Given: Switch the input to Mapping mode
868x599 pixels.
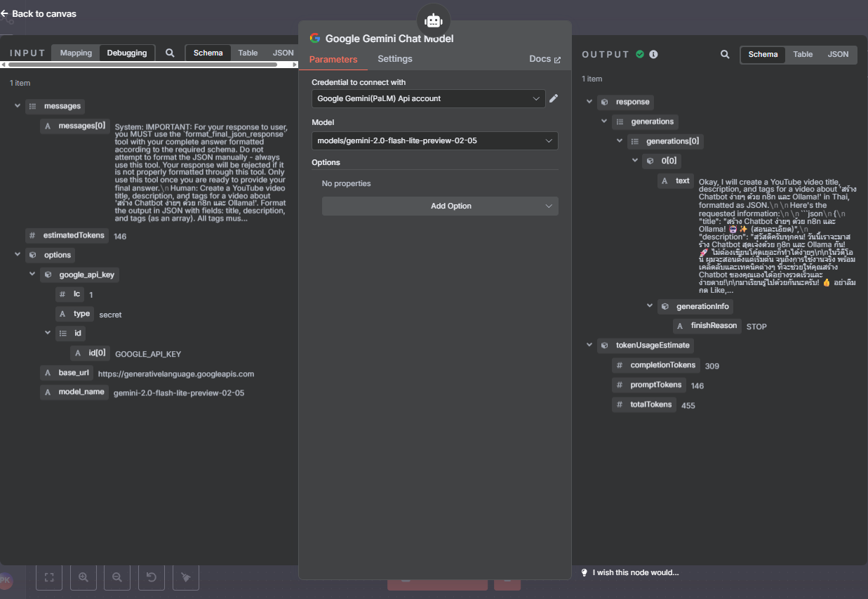Looking at the screenshot, I should coord(76,53).
